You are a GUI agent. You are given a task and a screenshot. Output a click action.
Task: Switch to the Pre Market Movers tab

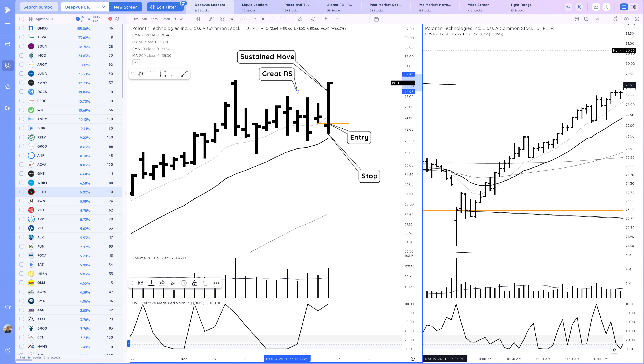435,7
